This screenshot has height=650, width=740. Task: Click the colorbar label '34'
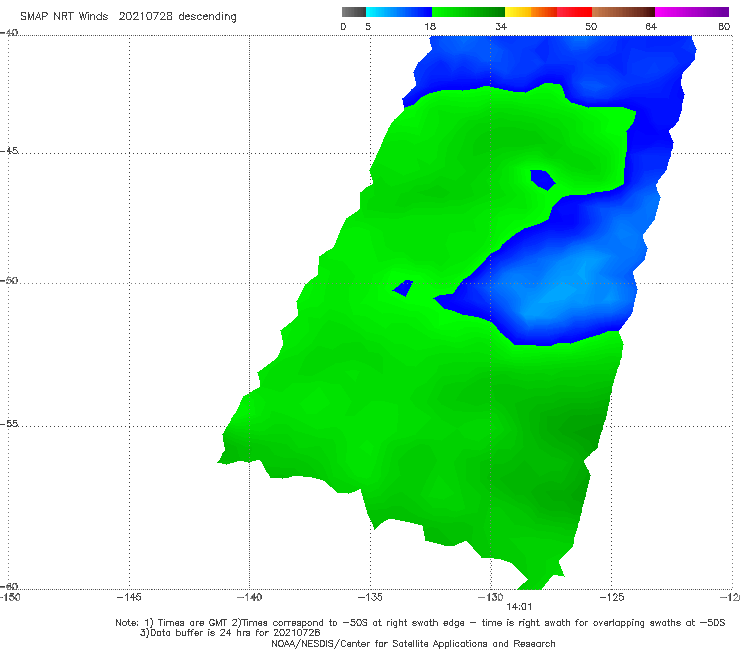click(501, 27)
